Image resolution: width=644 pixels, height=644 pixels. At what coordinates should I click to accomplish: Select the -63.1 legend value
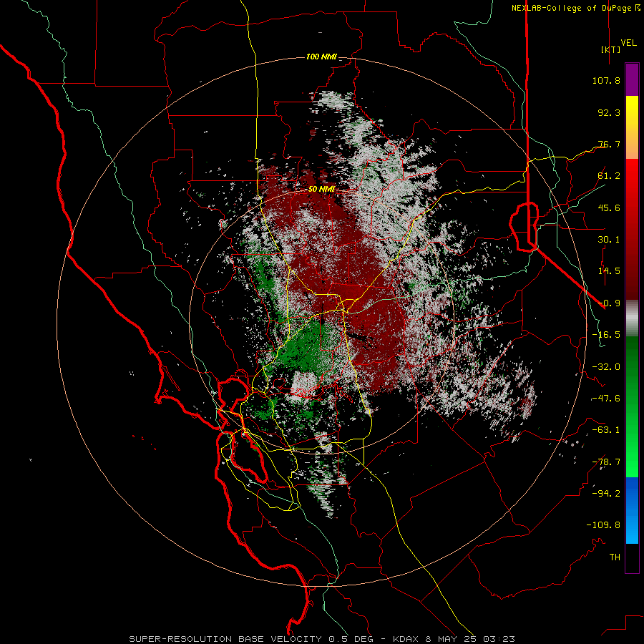tap(606, 430)
